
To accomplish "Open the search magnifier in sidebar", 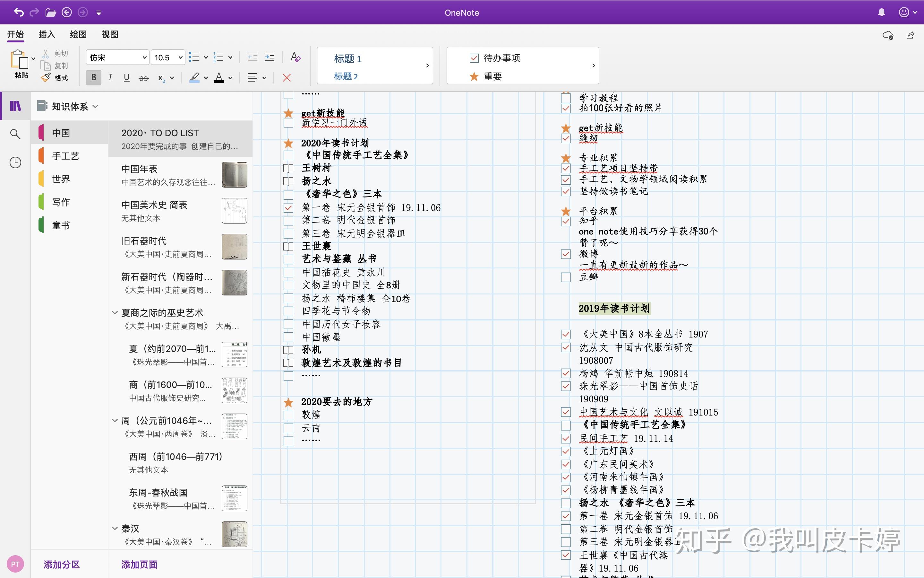I will pos(15,134).
